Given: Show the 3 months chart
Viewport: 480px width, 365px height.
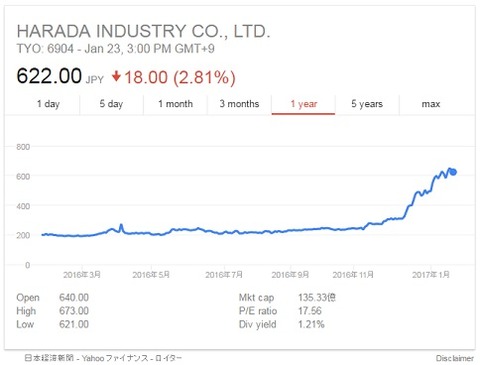Looking at the screenshot, I should coord(239,104).
